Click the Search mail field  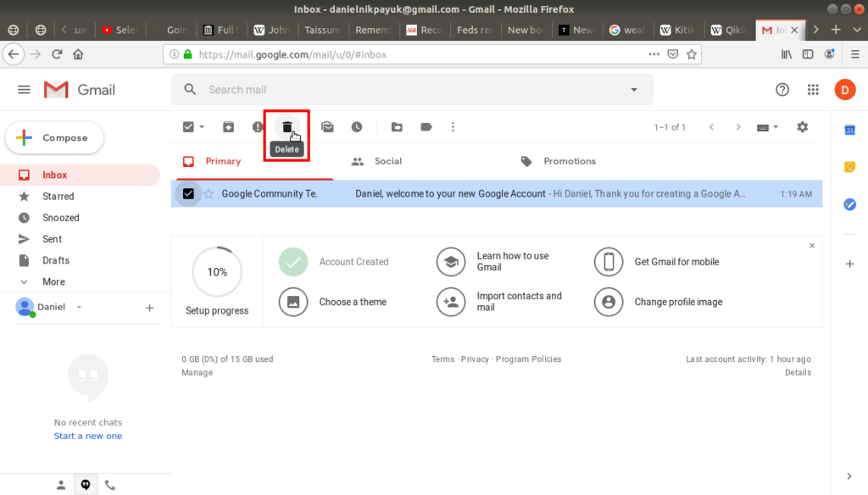tap(412, 90)
